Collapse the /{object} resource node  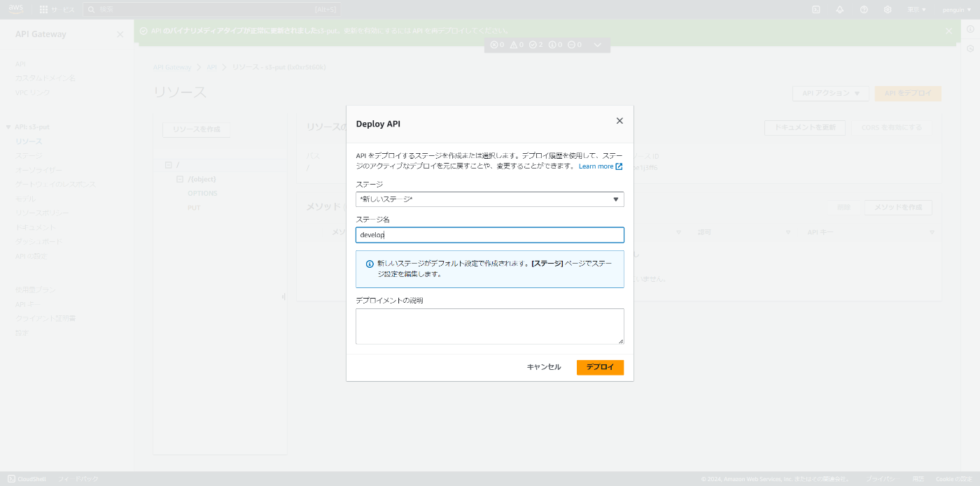[180, 179]
